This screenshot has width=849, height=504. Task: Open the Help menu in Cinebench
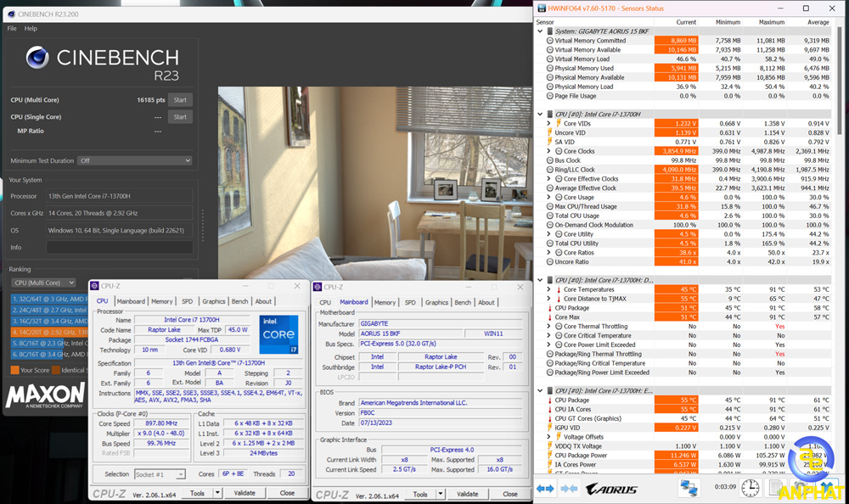(31, 28)
